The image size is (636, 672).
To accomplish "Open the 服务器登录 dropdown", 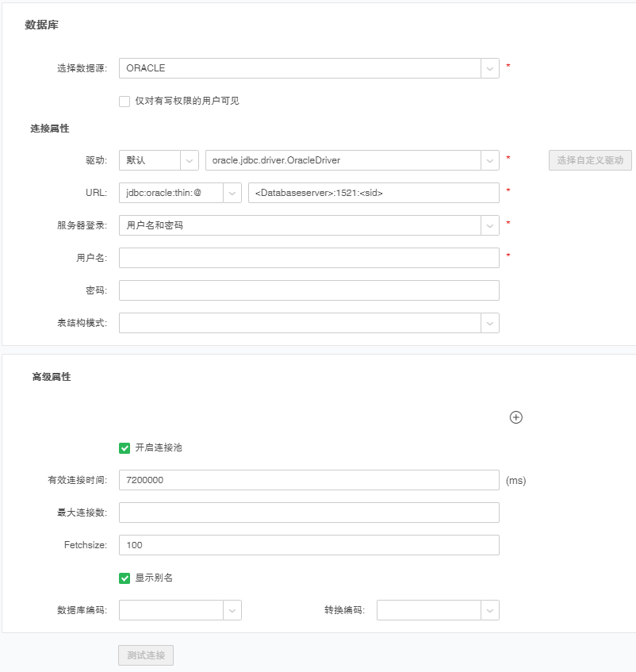I will pyautogui.click(x=489, y=225).
